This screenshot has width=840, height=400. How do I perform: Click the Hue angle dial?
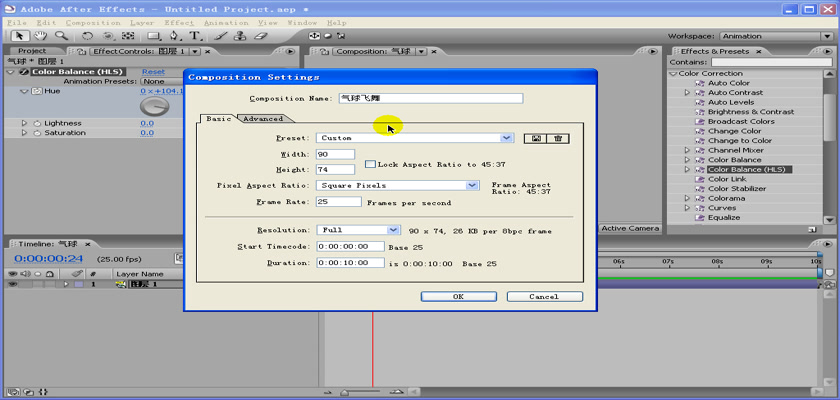pos(154,104)
